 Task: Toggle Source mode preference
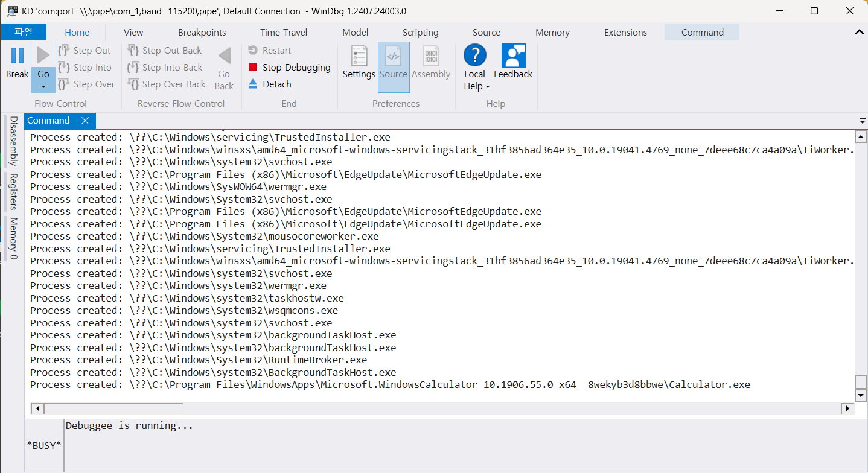tap(394, 66)
